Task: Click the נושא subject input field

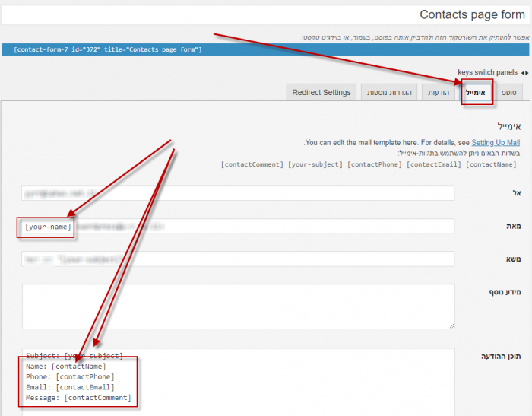Action: [238, 259]
